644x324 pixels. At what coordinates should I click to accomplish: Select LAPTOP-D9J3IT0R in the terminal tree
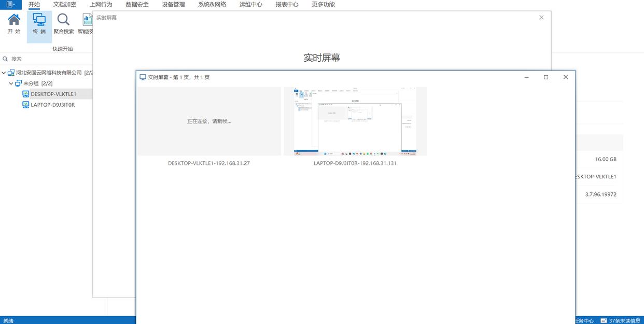coord(53,105)
